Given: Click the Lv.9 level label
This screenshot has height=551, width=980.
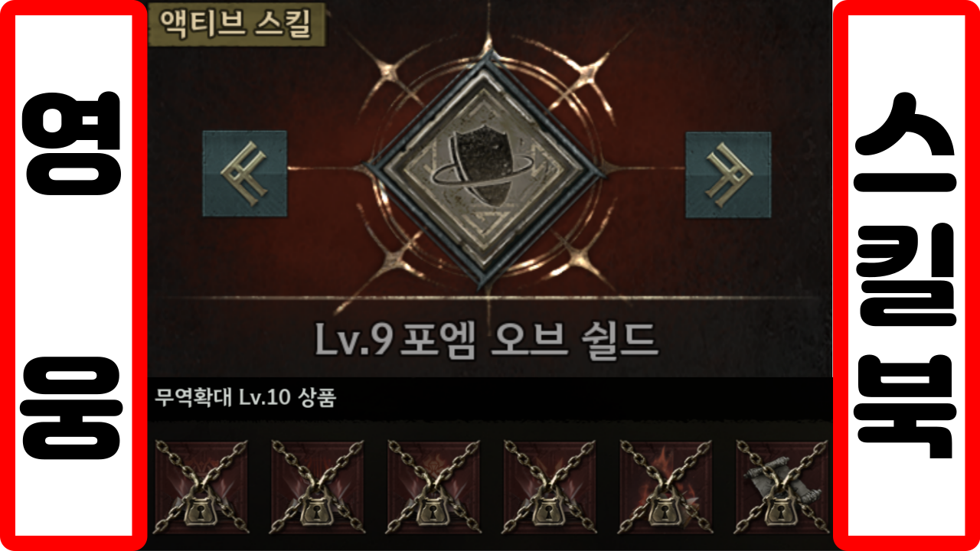Looking at the screenshot, I should pyautogui.click(x=354, y=341).
